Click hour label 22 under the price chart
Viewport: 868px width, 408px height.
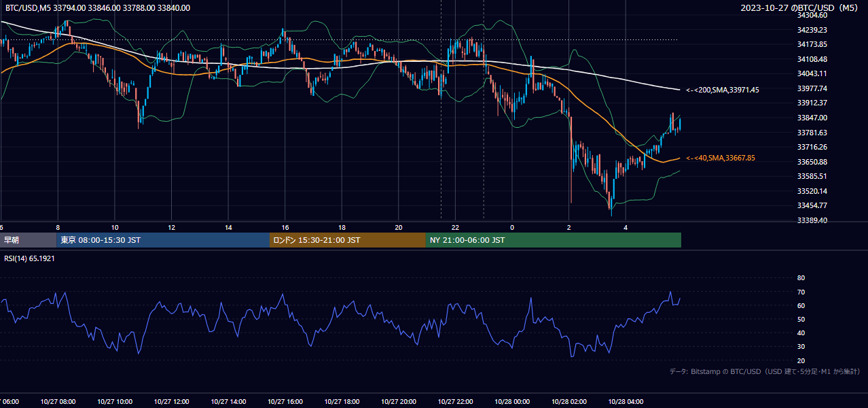(x=456, y=227)
